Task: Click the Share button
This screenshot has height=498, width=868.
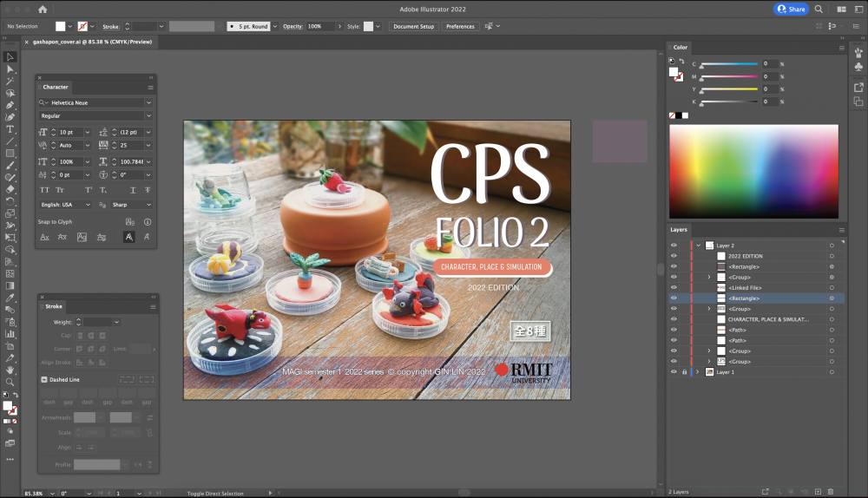Action: pos(791,9)
